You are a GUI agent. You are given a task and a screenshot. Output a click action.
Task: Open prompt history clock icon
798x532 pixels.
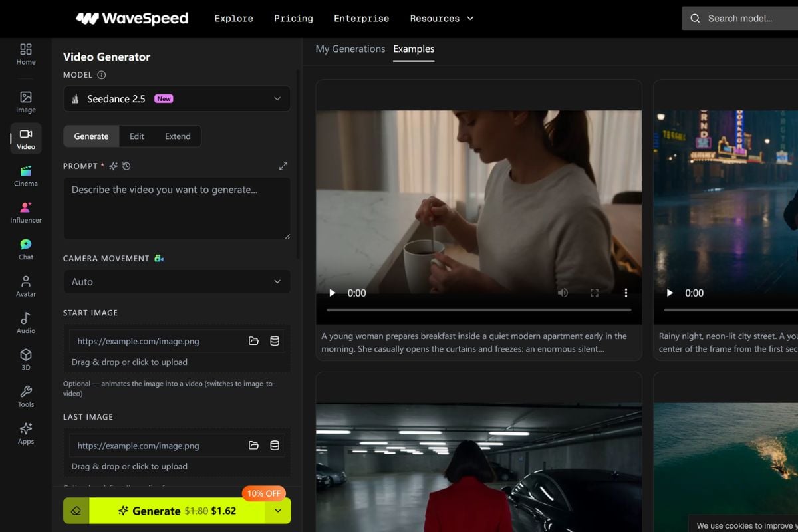(x=126, y=166)
